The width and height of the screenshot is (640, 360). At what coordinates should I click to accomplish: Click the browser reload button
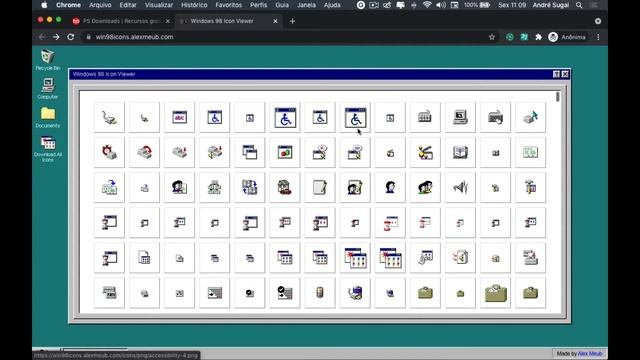click(x=71, y=37)
